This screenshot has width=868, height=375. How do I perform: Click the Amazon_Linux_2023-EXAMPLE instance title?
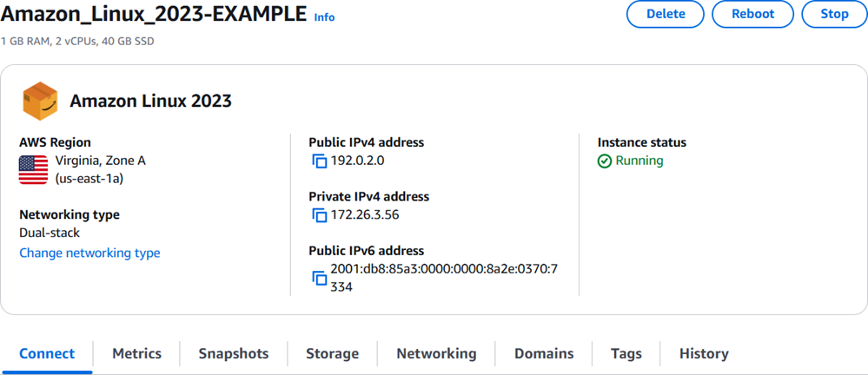click(154, 14)
